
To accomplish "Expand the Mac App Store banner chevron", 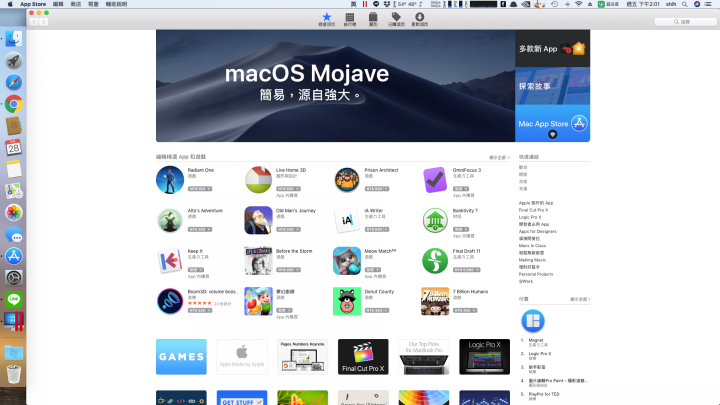I will (552, 135).
